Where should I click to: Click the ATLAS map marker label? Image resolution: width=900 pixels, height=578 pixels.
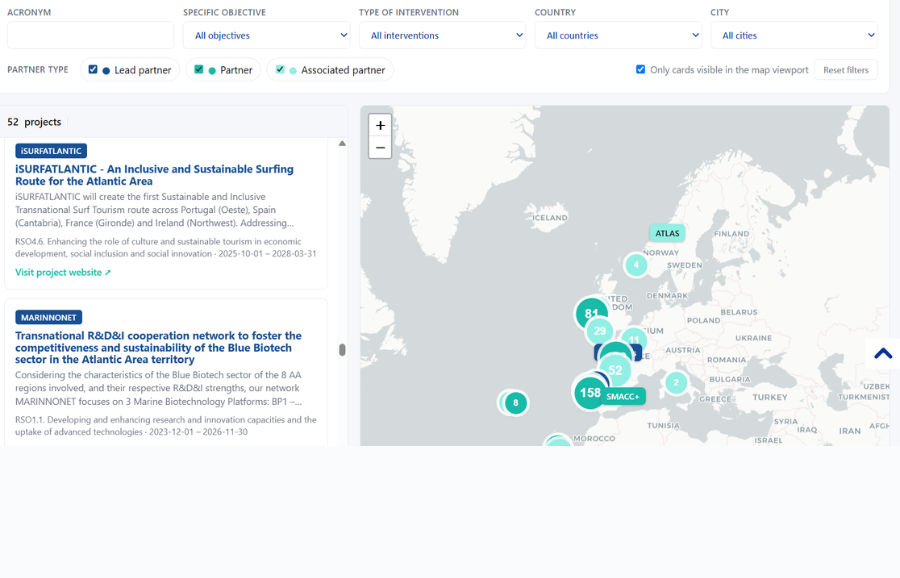click(x=667, y=233)
